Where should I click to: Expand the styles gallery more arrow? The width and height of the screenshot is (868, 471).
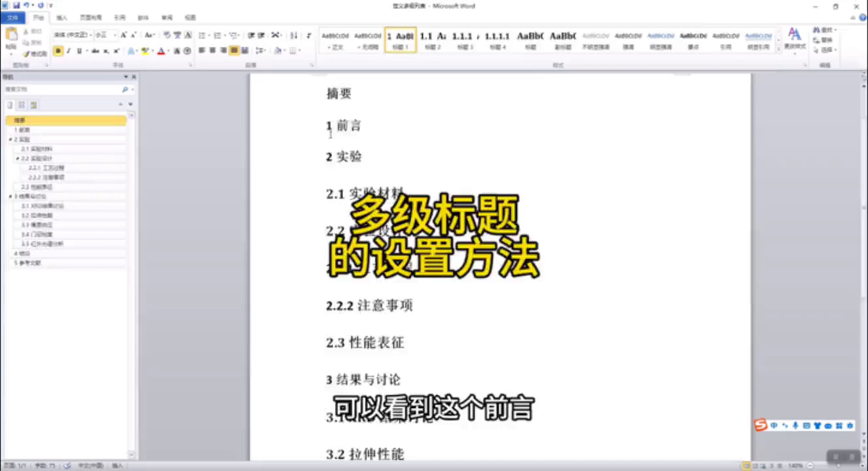(778, 49)
